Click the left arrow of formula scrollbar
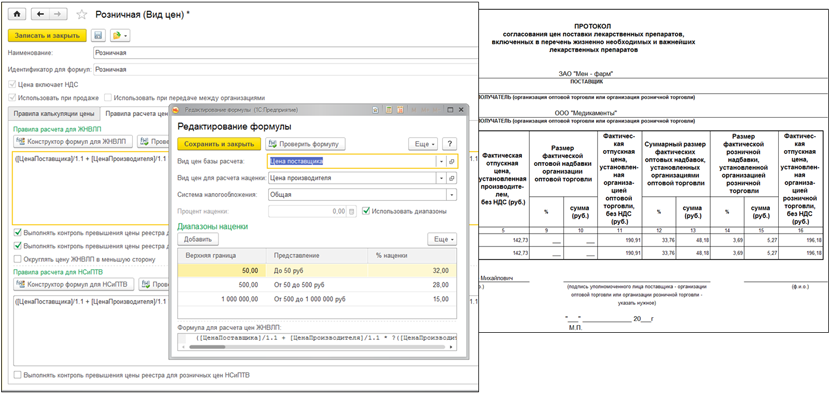Viewport: 830px width, 394px height. click(x=183, y=347)
